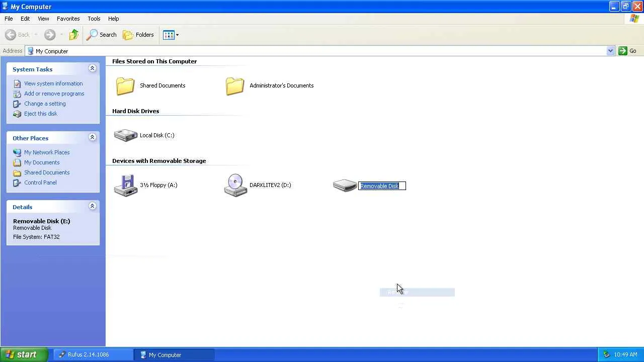
Task: Open Control Panel link
Action: coord(40,183)
